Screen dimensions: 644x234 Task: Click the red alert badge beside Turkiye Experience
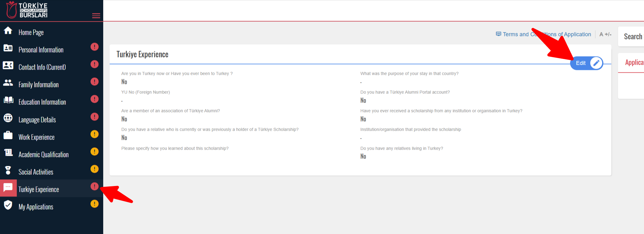click(95, 186)
